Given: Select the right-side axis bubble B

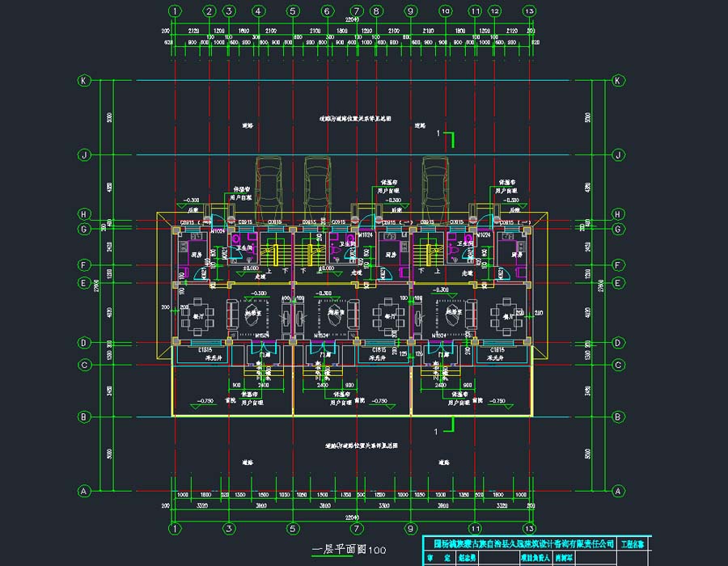Looking at the screenshot, I should coord(617,416).
